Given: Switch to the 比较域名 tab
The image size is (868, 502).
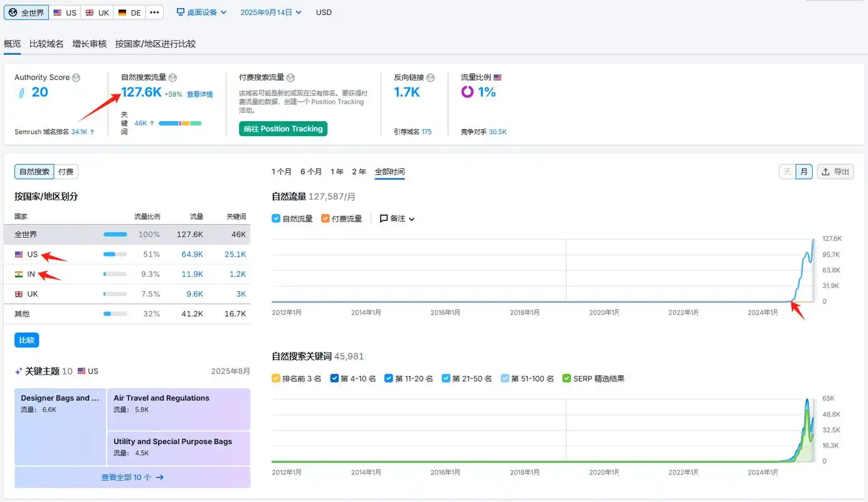Looking at the screenshot, I should coord(45,43).
